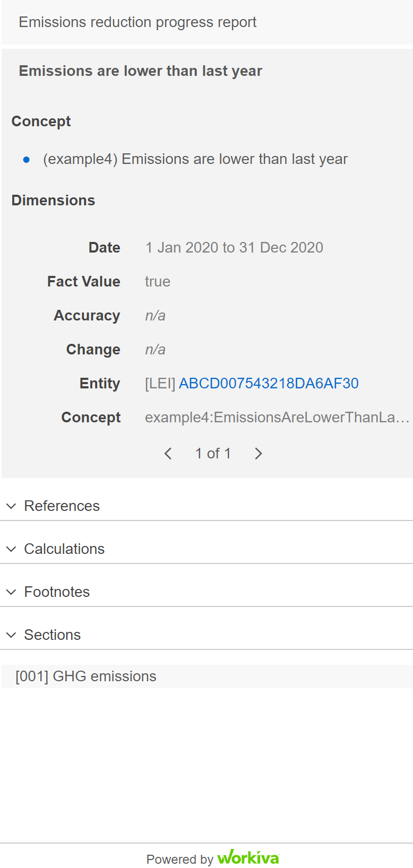Click the References chevron icon
The height and width of the screenshot is (868, 413).
(11, 506)
